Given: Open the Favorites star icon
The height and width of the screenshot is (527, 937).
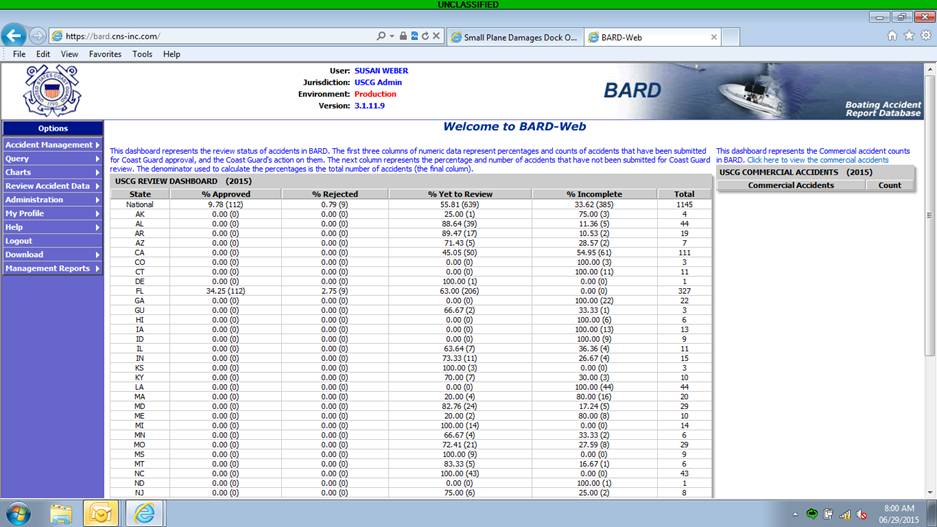Looking at the screenshot, I should pos(909,36).
